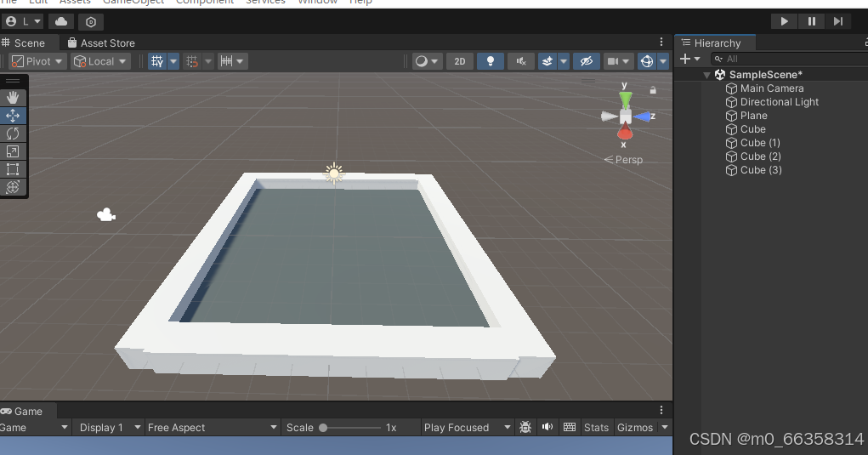Step forward one frame
The width and height of the screenshot is (868, 455).
tap(838, 21)
